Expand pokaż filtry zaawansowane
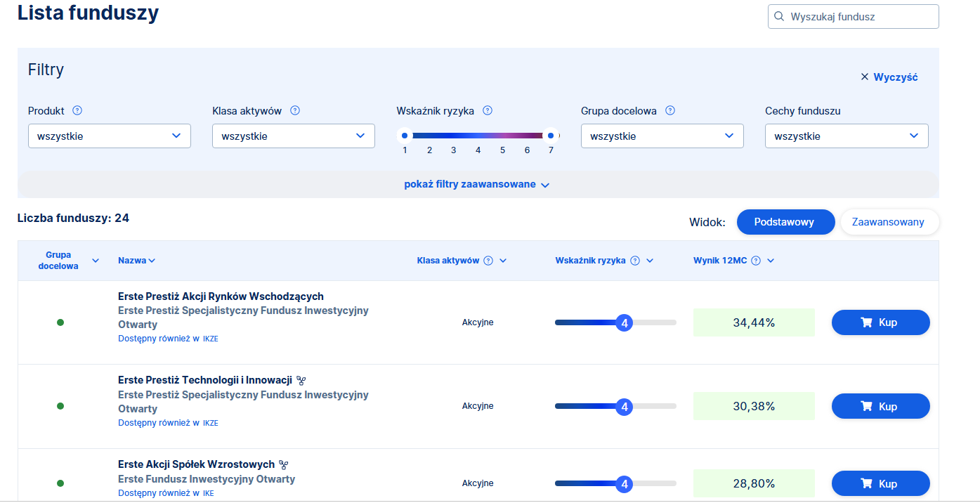Viewport: 980px width, 503px height. pos(477,185)
